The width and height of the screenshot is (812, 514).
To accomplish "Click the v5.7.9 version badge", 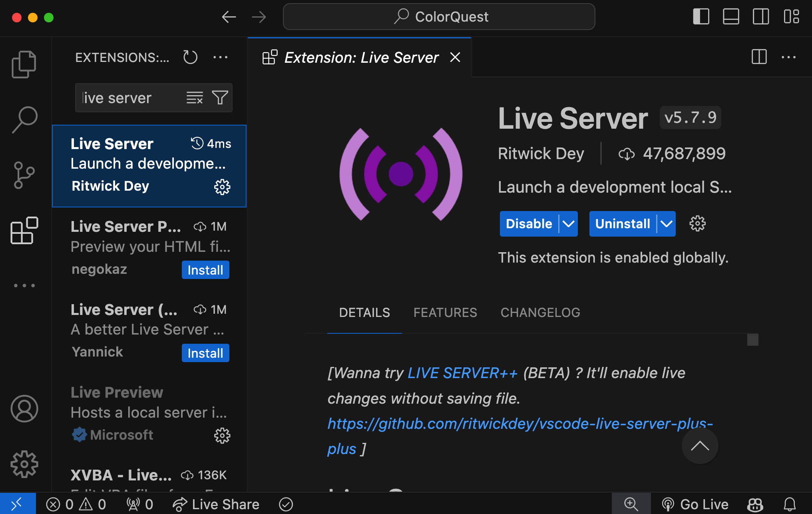I will click(691, 118).
